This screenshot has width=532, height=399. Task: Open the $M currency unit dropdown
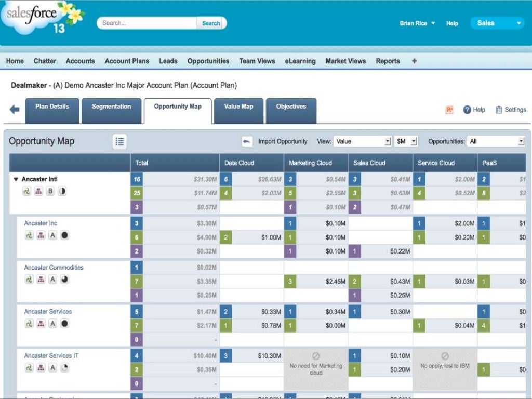click(x=406, y=141)
